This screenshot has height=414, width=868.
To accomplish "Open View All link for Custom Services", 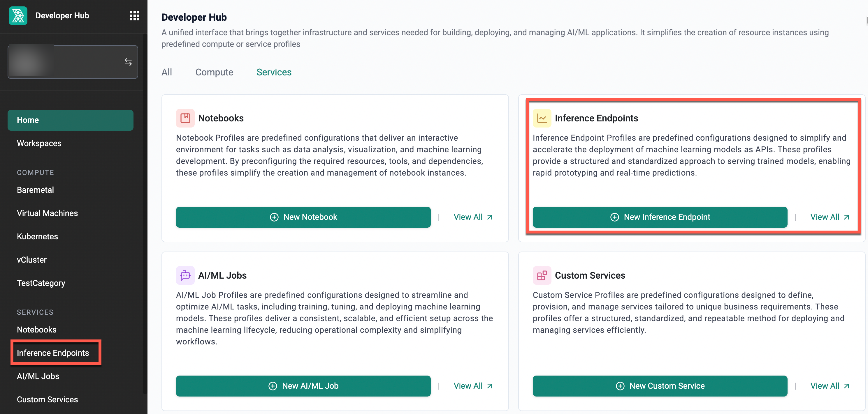I will [x=829, y=386].
